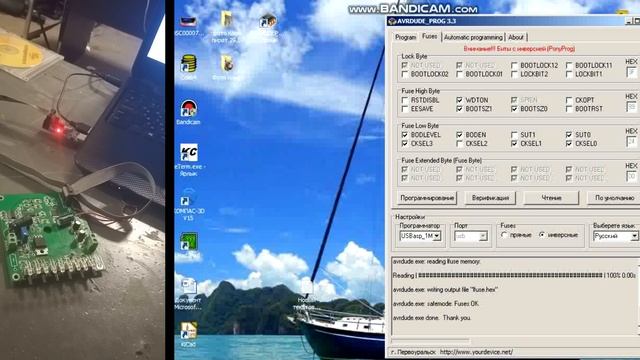Viewport: 640px width, 360px height.
Task: Open the КОМПАС-3D V15 desktop shortcut
Action: tap(189, 206)
